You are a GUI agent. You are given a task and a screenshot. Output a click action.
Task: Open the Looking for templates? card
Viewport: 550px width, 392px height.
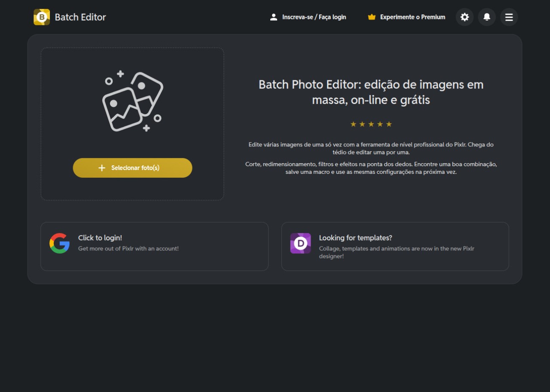(x=395, y=246)
